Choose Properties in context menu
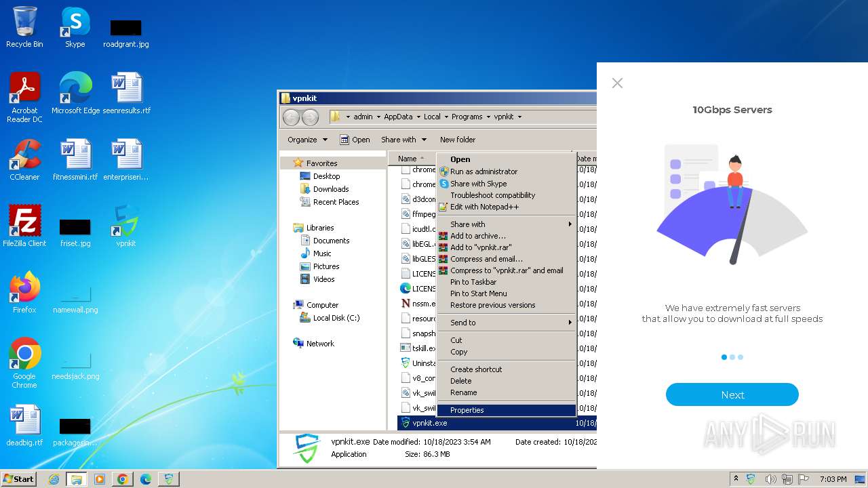The width and height of the screenshot is (868, 488). 507,410
